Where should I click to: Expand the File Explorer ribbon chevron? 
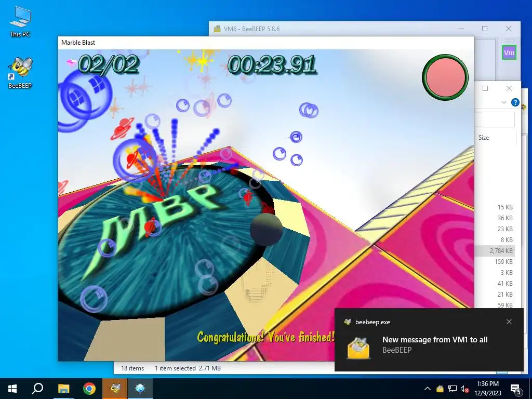[504, 102]
